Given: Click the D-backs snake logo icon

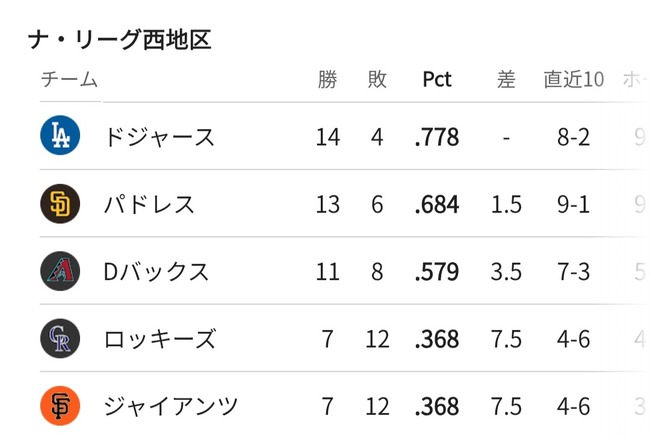Looking at the screenshot, I should click(60, 271).
